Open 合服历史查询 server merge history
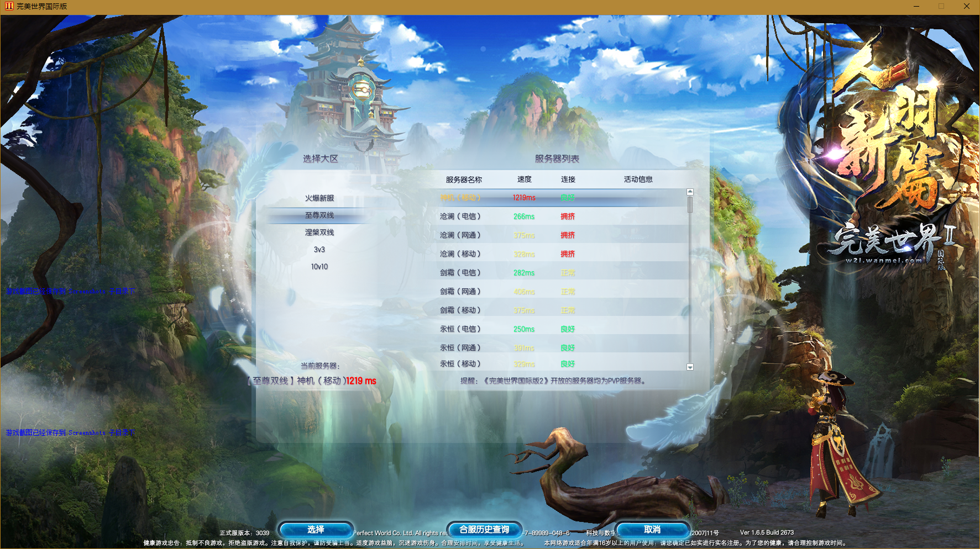This screenshot has height=549, width=980. (484, 530)
